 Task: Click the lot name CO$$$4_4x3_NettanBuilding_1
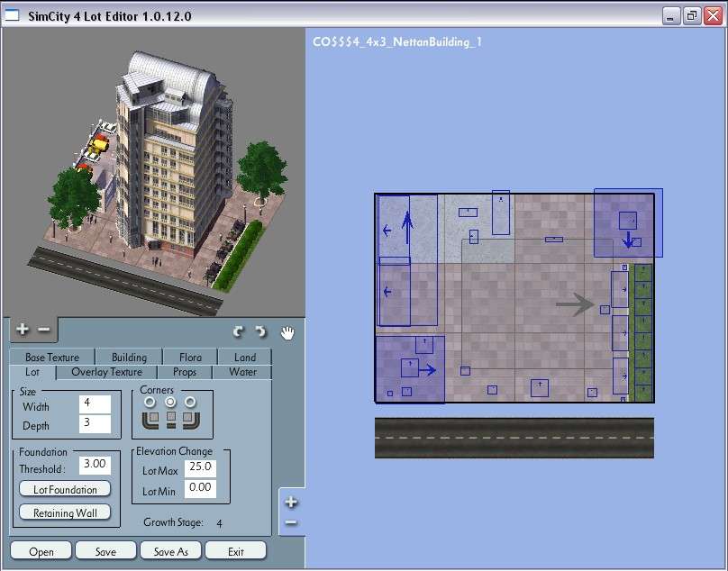(x=397, y=42)
